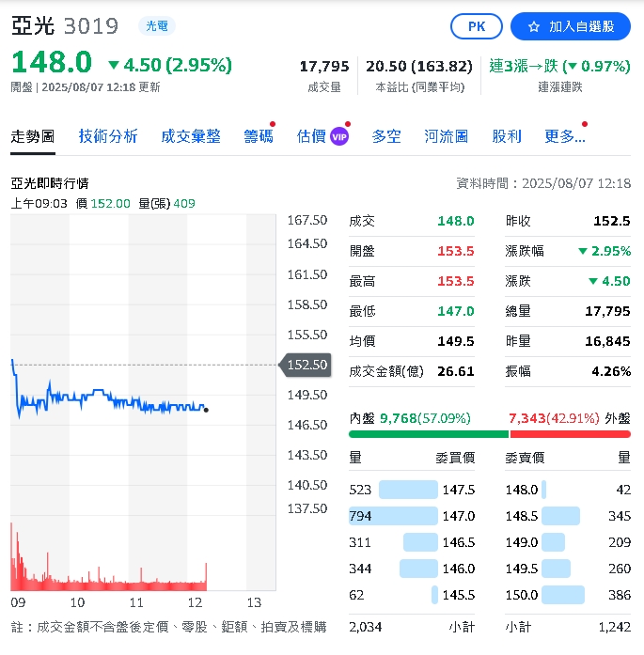644x655 pixels.
Task: Click the 最低 147.0 value
Action: (x=456, y=311)
